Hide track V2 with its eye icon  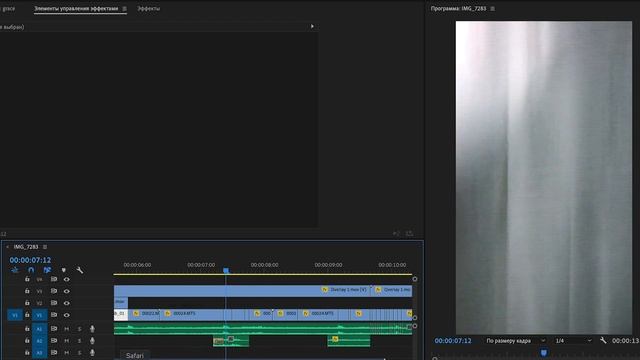click(67, 303)
